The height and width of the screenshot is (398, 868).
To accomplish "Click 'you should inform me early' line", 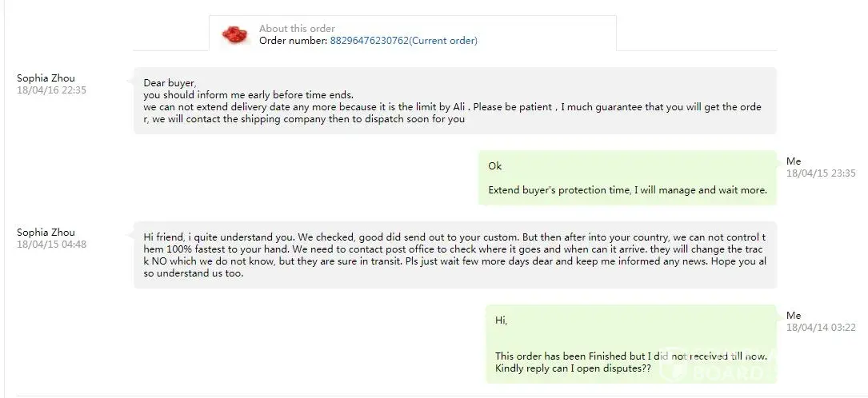I will coord(248,94).
